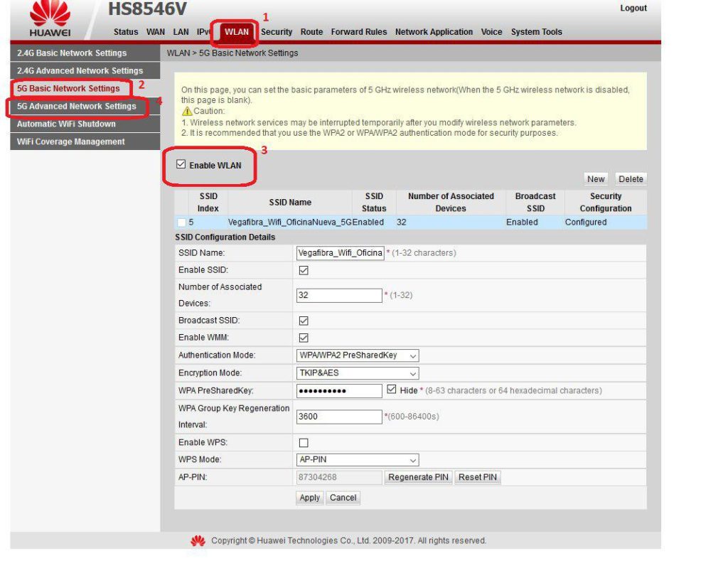Image resolution: width=728 pixels, height=568 pixels.
Task: Click the Security Configuration column header
Action: click(x=606, y=203)
